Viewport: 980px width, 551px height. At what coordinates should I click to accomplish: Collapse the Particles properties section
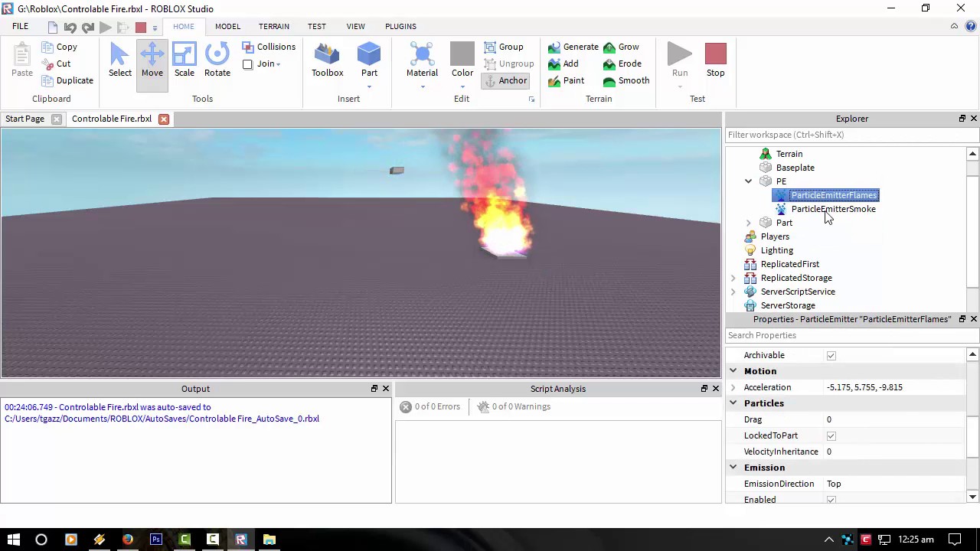click(733, 403)
